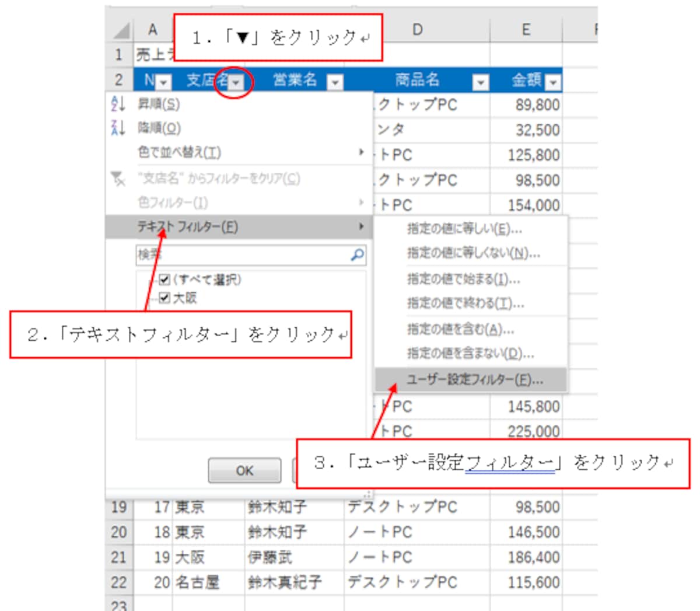Click the 32,500 amount cell

[x=526, y=130]
